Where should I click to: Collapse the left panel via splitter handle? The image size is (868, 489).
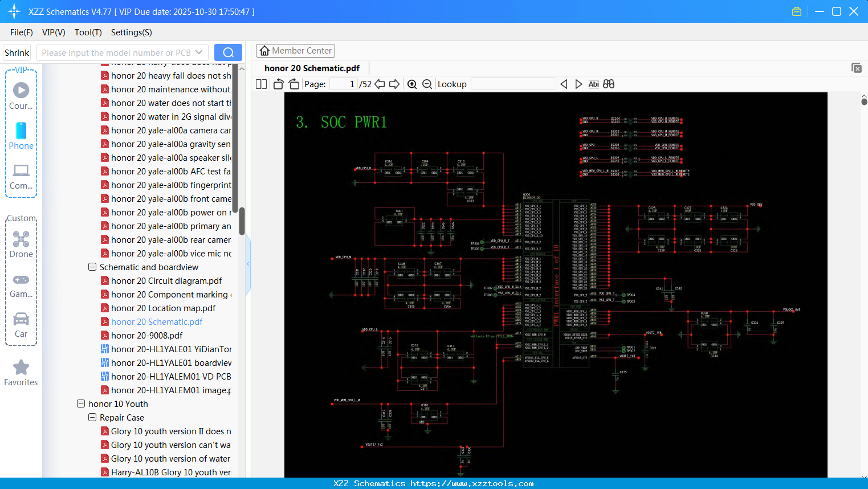click(x=248, y=263)
